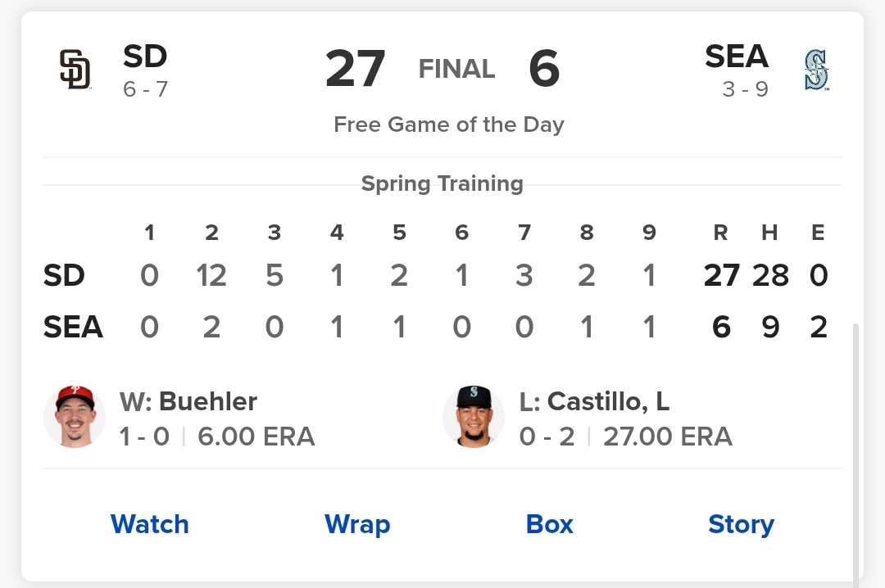
Task: Click the SD row label in linescore
Action: pos(64,275)
